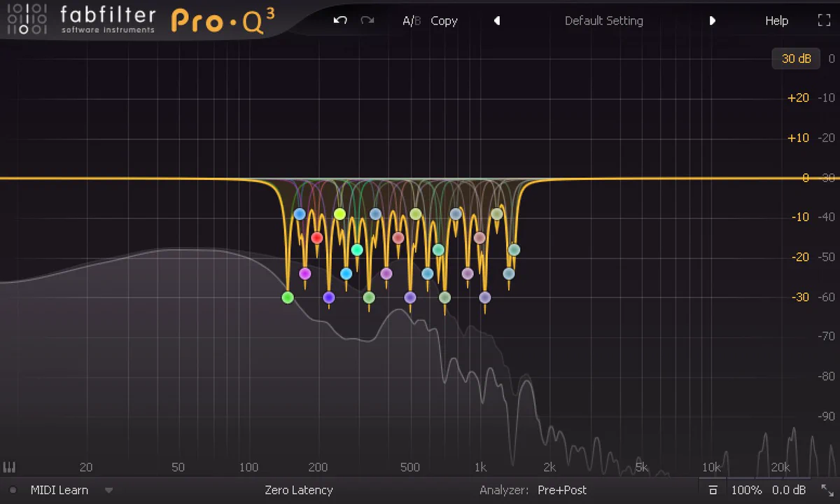Toggle A/B state comparison

412,21
